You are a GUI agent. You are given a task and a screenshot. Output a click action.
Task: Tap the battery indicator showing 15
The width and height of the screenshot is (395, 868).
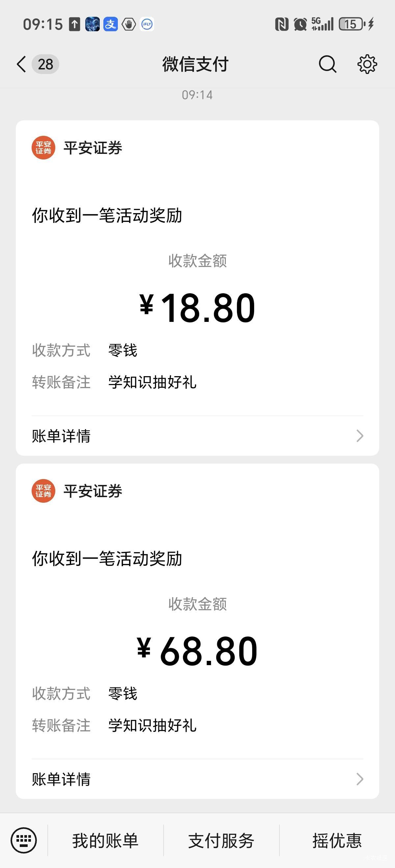(351, 24)
